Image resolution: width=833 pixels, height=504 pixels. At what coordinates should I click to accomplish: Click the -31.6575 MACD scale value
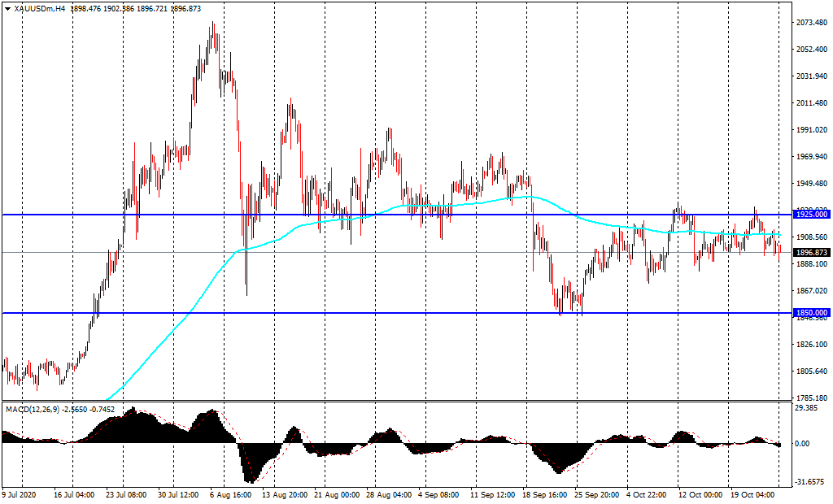tap(809, 479)
